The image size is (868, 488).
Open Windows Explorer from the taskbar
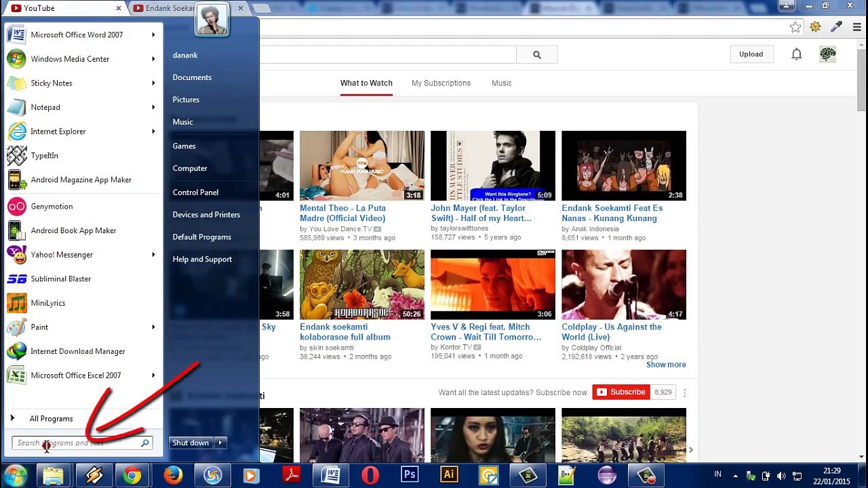click(x=54, y=475)
